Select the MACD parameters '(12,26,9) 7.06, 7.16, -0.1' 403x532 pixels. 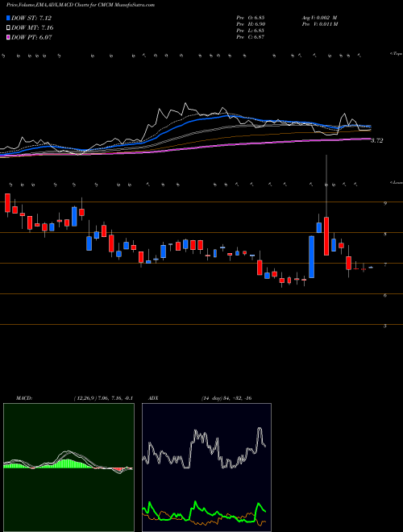(x=103, y=398)
